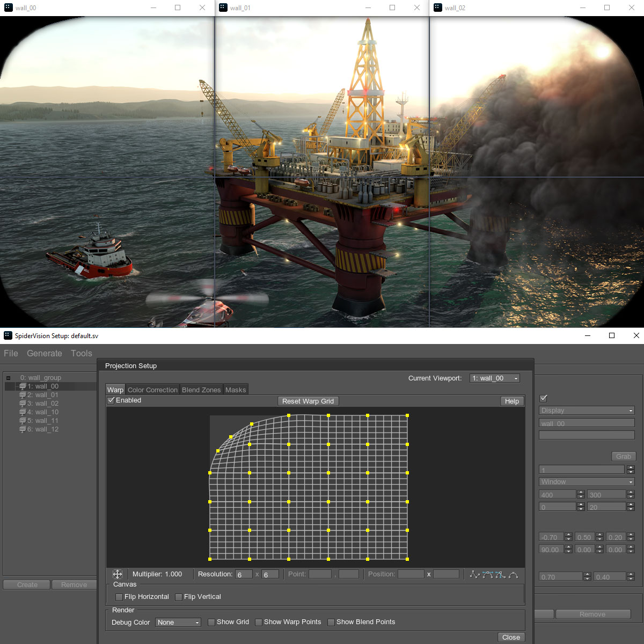
Task: Select the second bezier handle curve icon
Action: point(487,575)
